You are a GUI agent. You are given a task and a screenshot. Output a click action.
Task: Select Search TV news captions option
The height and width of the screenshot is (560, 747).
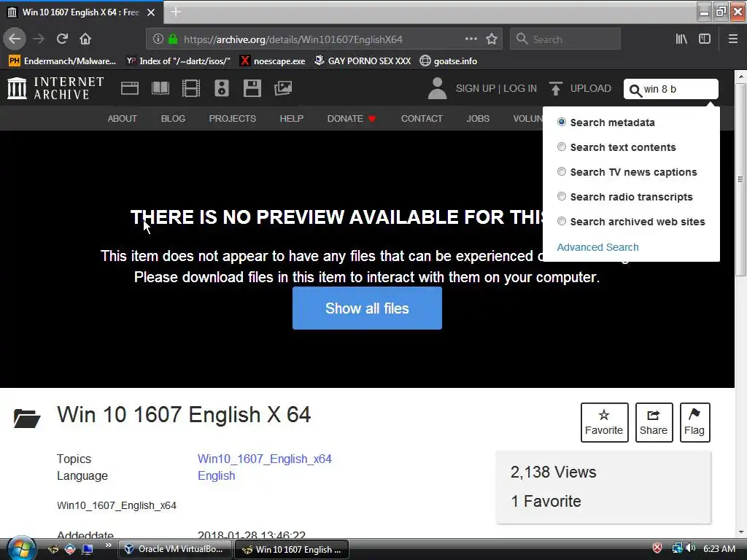click(562, 171)
